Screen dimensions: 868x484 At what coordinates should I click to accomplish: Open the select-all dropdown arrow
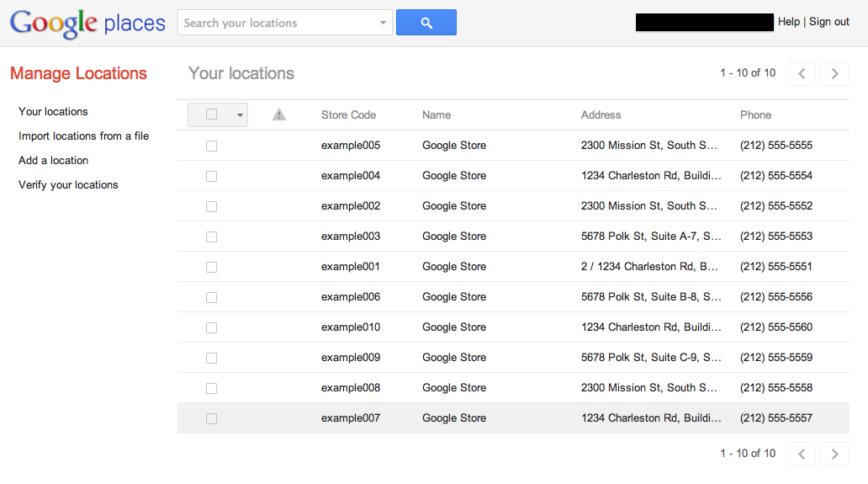click(240, 115)
